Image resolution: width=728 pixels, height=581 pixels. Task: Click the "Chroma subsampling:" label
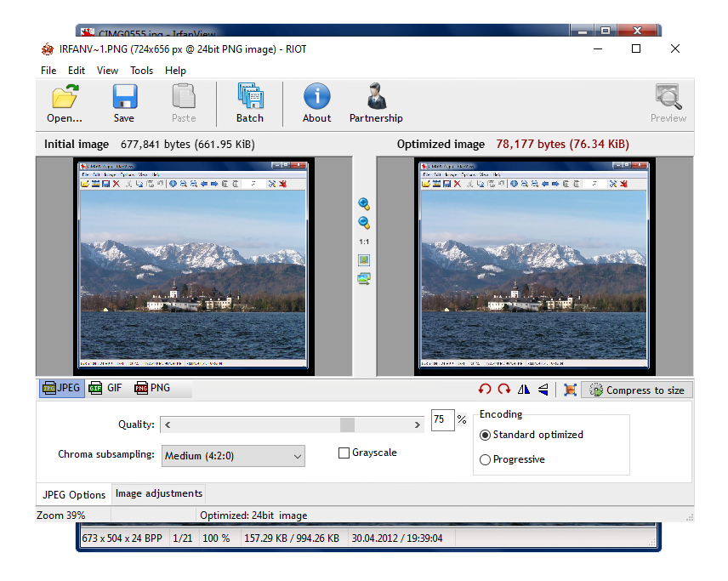point(106,454)
